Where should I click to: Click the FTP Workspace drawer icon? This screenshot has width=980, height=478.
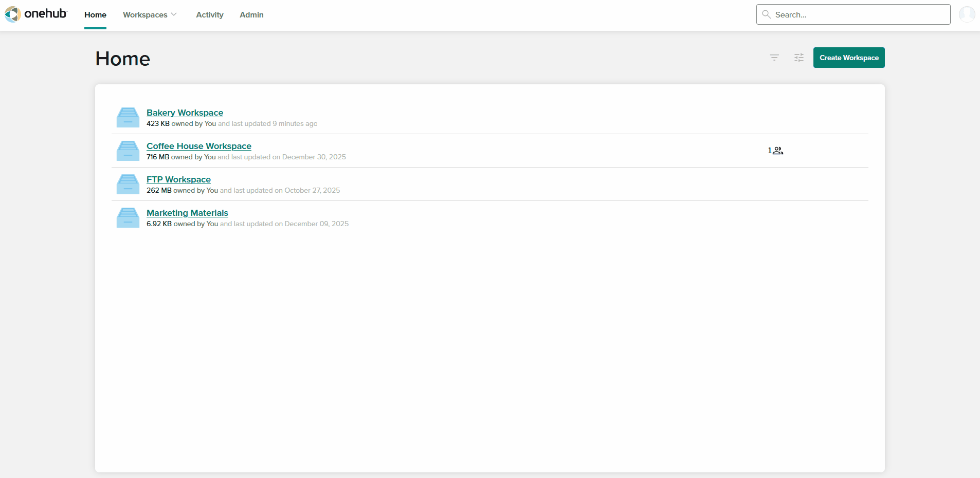128,184
